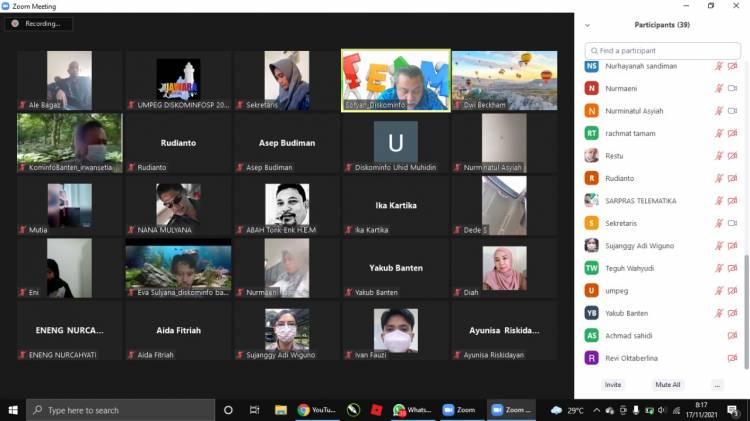The image size is (750, 421).
Task: Click the Invite button
Action: (613, 385)
